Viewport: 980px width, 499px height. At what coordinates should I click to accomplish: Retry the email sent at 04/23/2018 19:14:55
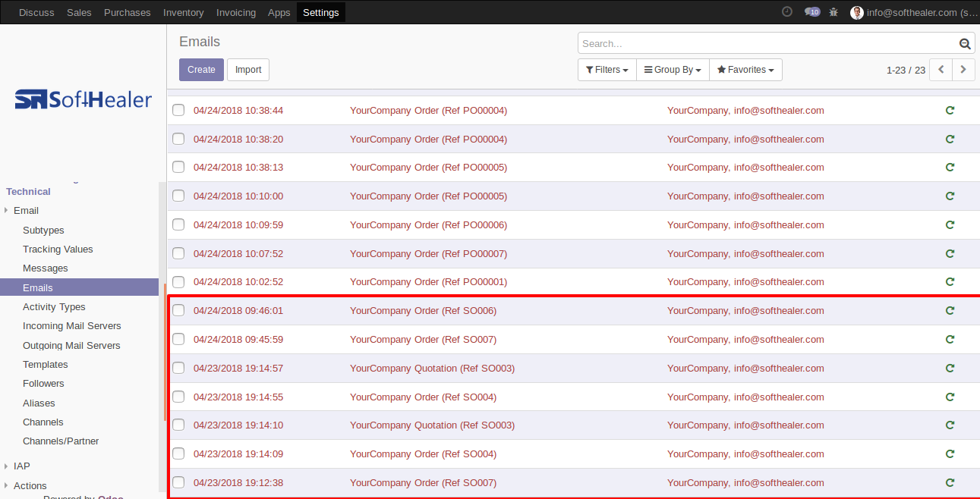tap(950, 397)
